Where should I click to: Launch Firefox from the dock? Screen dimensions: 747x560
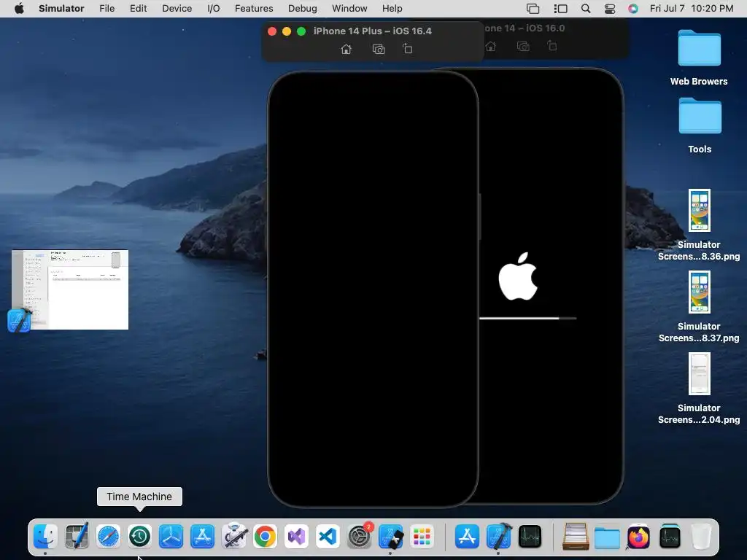tap(638, 537)
